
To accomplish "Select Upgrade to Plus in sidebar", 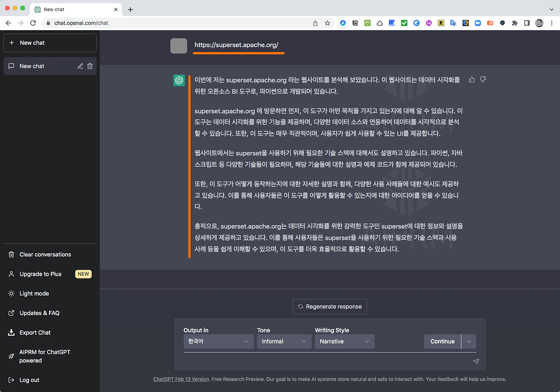I will pos(50,274).
